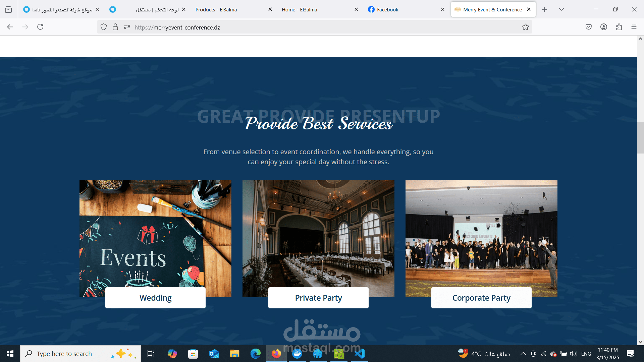The height and width of the screenshot is (362, 644).
Task: Open Firefox account profile icon
Action: click(603, 27)
